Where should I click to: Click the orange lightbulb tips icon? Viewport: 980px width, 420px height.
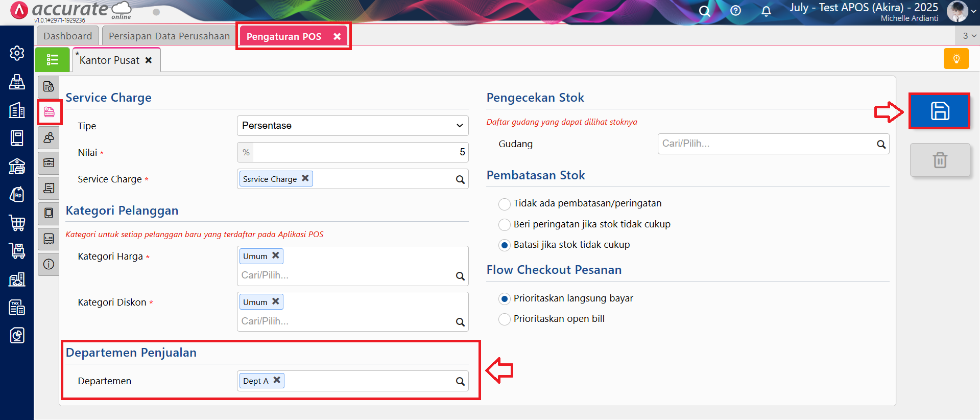(956, 59)
